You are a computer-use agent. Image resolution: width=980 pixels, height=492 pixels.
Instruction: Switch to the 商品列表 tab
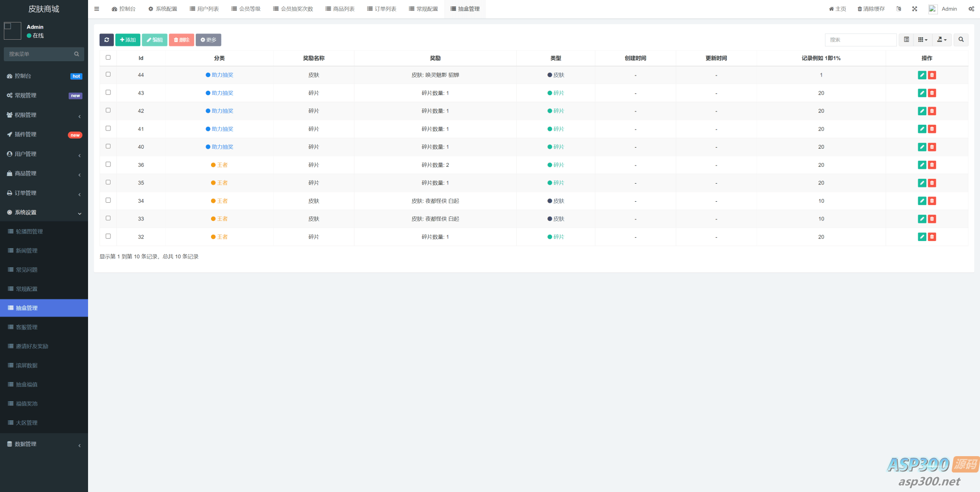[x=340, y=9]
